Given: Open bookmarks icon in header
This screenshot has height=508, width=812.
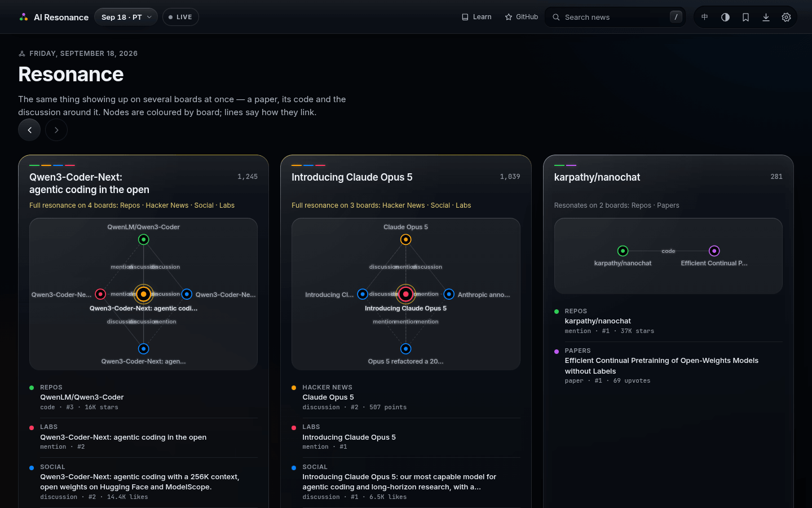Looking at the screenshot, I should [745, 17].
